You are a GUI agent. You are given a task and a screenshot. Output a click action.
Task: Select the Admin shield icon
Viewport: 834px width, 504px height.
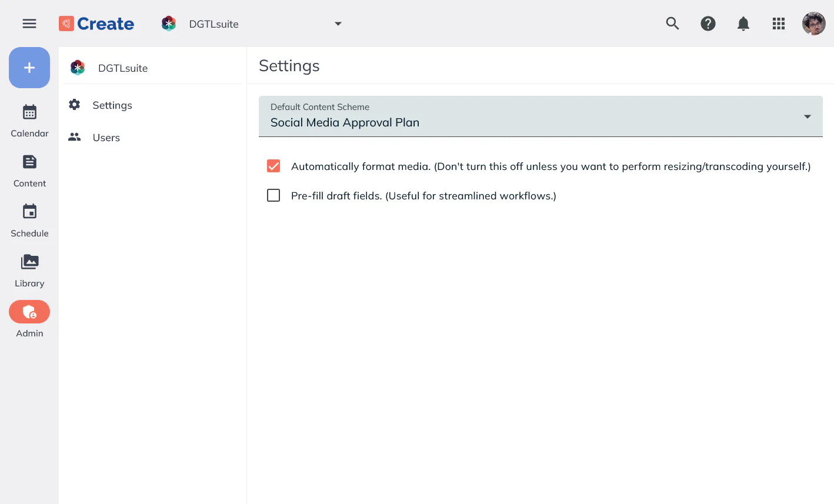point(29,312)
